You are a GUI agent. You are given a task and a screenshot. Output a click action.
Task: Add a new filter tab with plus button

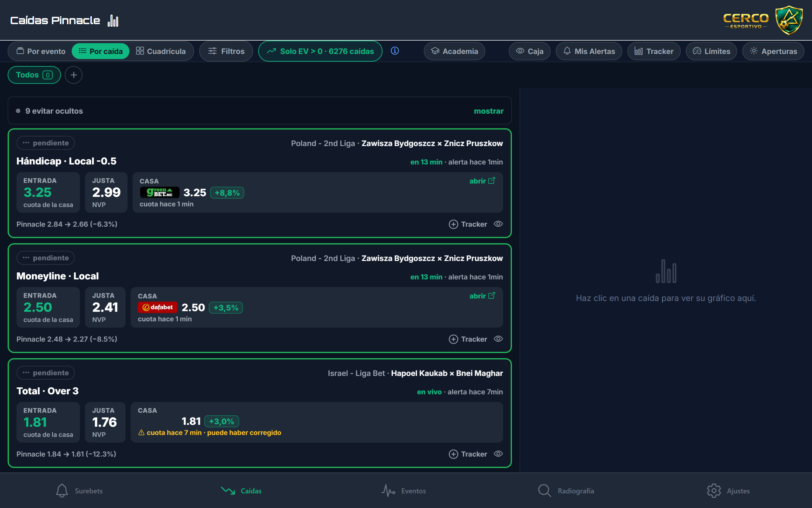tap(74, 75)
